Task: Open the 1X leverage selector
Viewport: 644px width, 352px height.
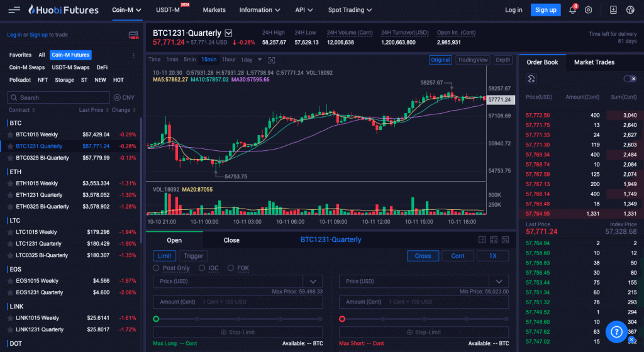Action: click(x=492, y=256)
